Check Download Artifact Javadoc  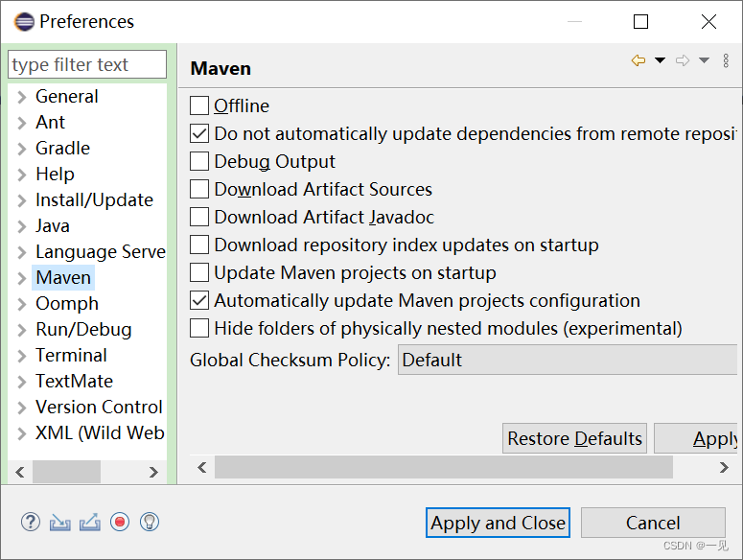[x=199, y=217]
